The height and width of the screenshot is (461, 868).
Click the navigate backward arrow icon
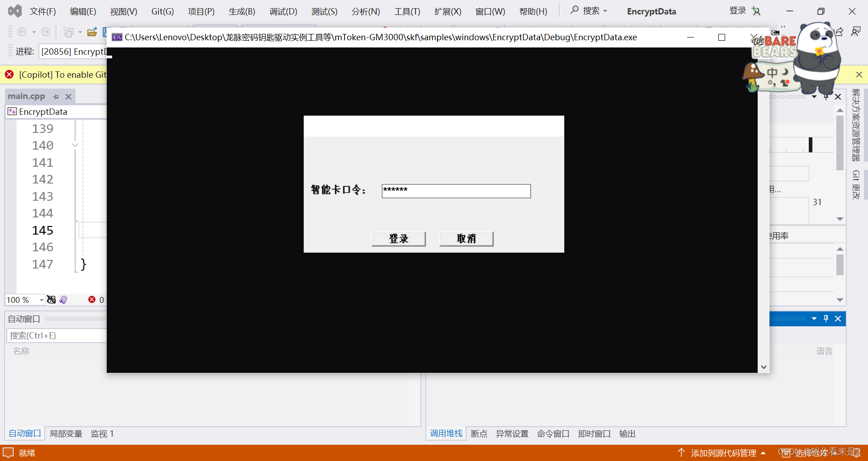pyautogui.click(x=22, y=32)
